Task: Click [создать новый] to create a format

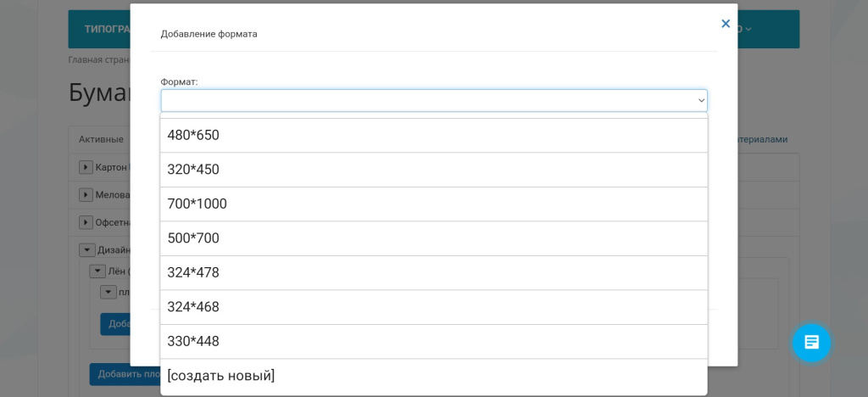Action: (433, 376)
